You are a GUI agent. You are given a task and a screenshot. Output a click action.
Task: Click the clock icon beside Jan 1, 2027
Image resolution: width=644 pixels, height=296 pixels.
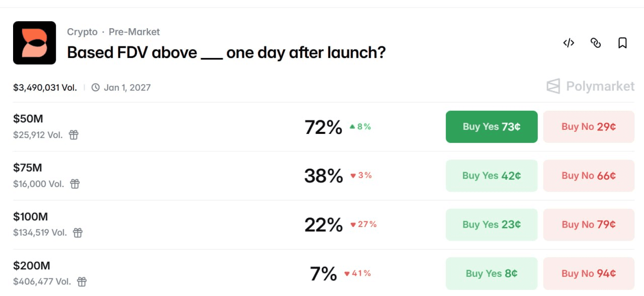(96, 88)
